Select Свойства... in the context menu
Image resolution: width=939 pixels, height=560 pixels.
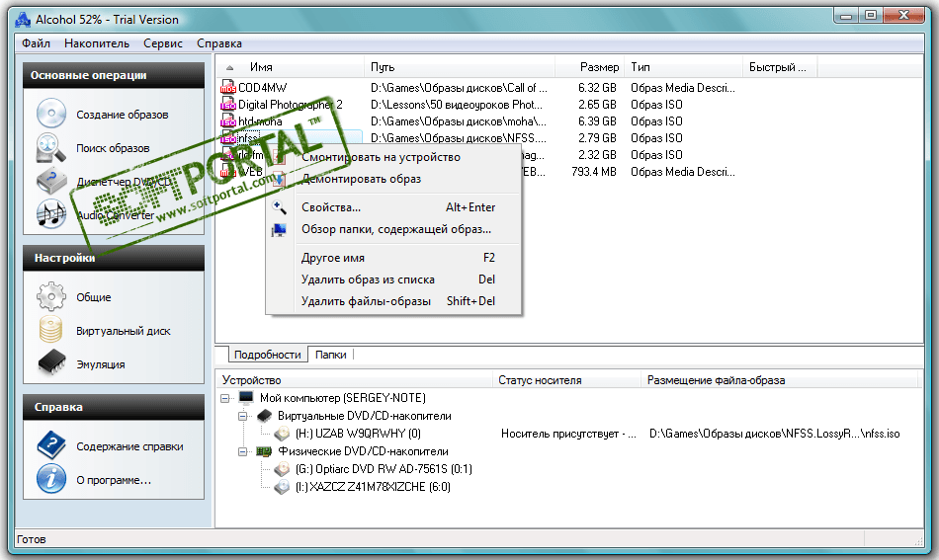[x=330, y=207]
